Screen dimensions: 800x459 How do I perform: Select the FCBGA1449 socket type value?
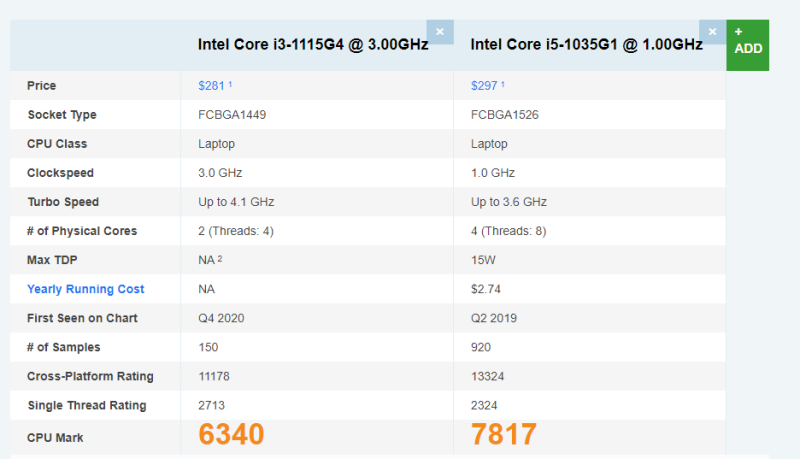(232, 115)
